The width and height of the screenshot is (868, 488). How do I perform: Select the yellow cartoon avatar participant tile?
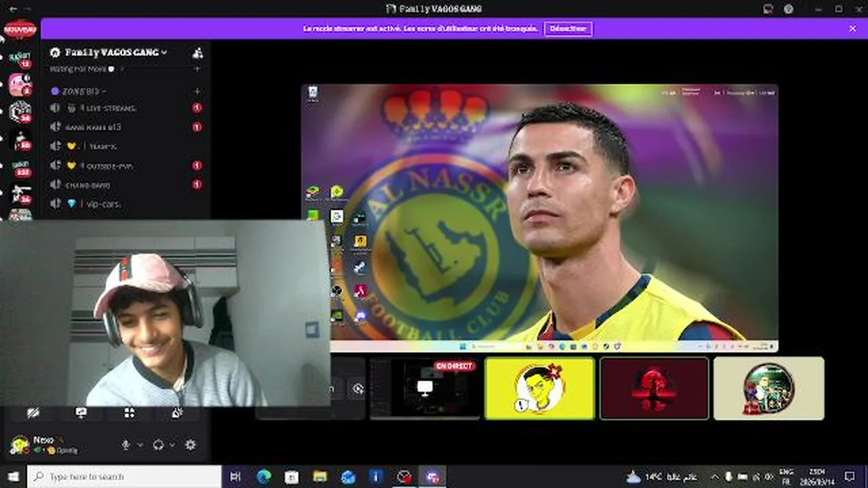click(540, 388)
